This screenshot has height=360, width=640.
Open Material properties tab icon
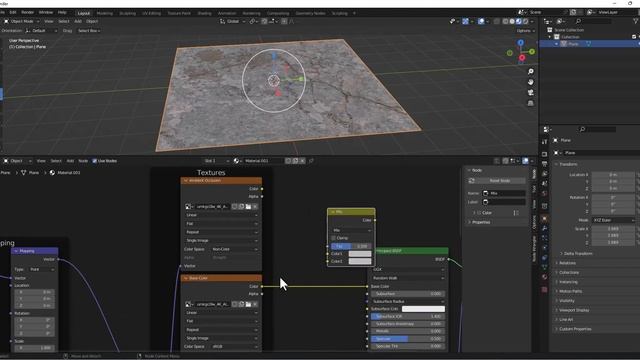click(x=544, y=277)
